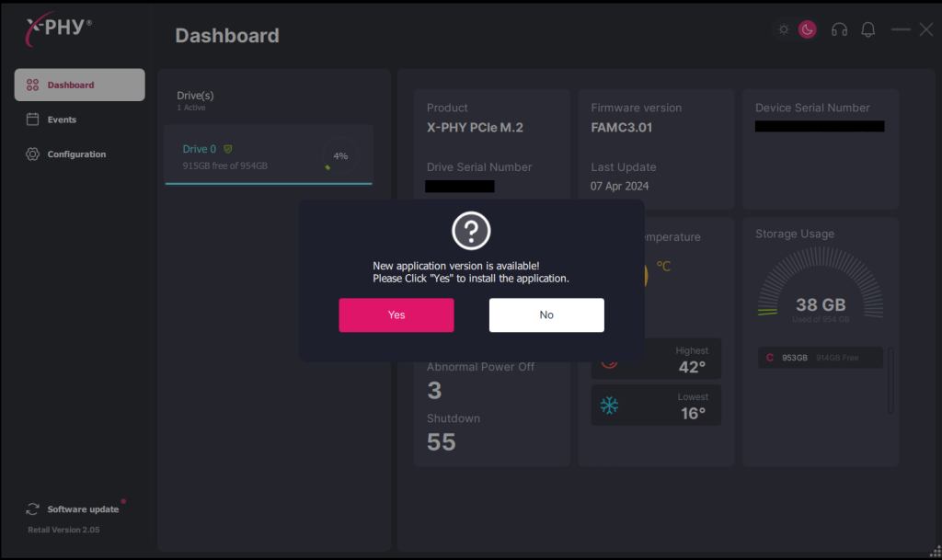Viewport: 942px width, 560px height.
Task: Go to the Configuration page
Action: 76,154
